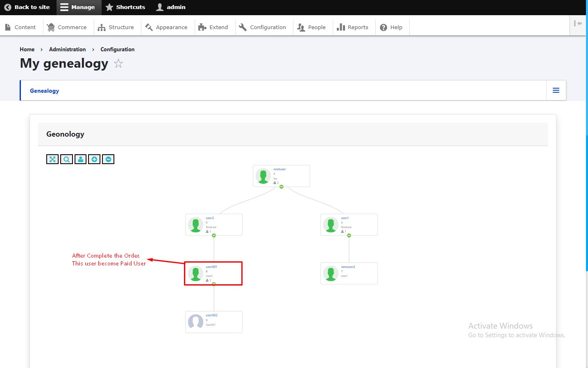The width and height of the screenshot is (588, 368).
Task: Open the Shortcuts tray
Action: pos(125,7)
